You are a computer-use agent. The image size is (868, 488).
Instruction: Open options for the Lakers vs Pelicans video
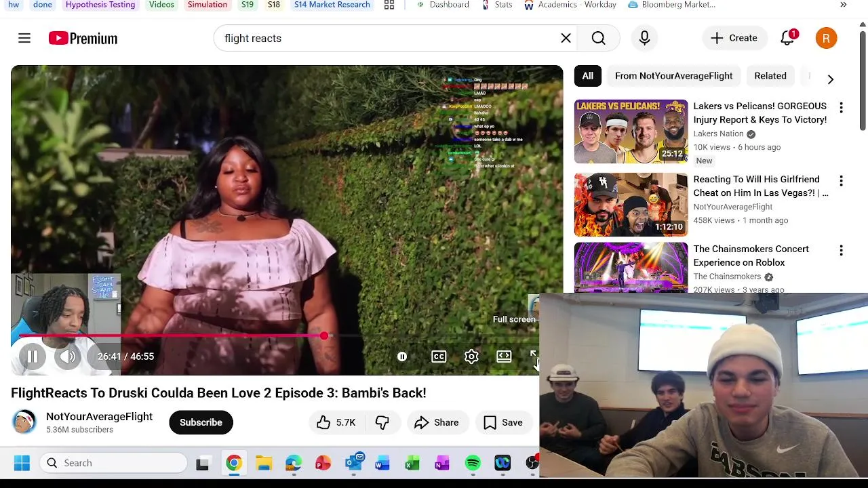click(841, 108)
